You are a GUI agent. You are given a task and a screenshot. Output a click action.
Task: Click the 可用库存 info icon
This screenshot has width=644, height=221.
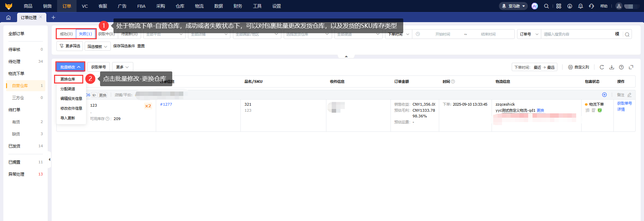coord(107,119)
